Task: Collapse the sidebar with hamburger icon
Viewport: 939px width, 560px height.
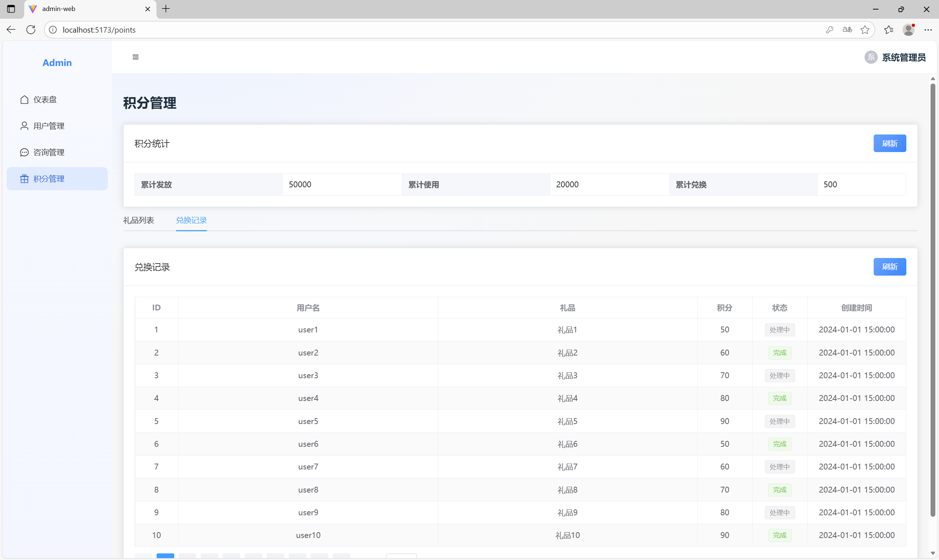Action: [x=136, y=57]
